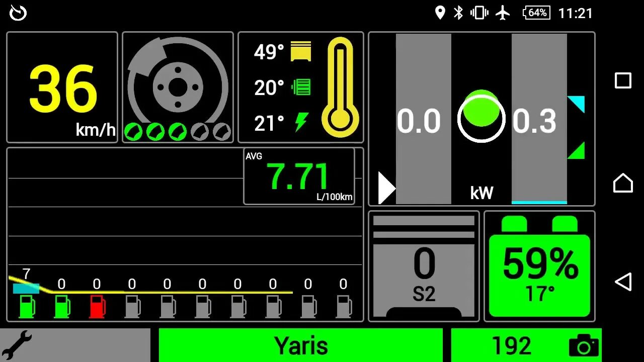Tap the green triangle power marker

[577, 150]
